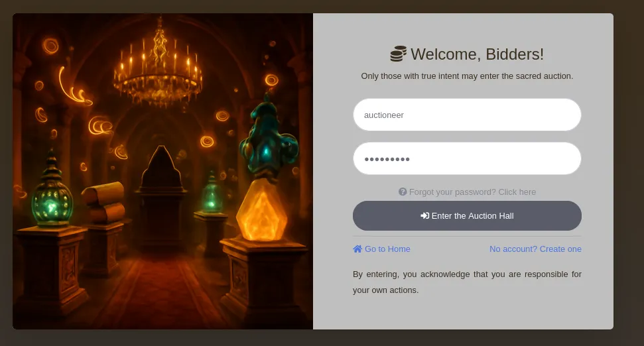This screenshot has width=644, height=346.
Task: Click the small green lantern in background
Action: [212, 193]
